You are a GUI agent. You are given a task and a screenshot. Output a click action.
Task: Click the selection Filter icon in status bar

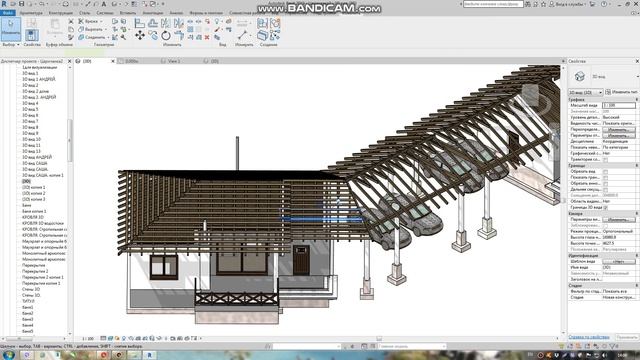(613, 346)
